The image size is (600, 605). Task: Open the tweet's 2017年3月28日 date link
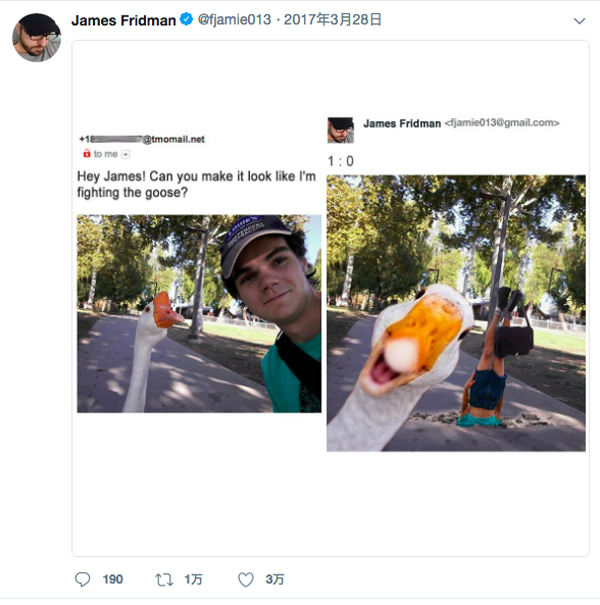point(333,20)
